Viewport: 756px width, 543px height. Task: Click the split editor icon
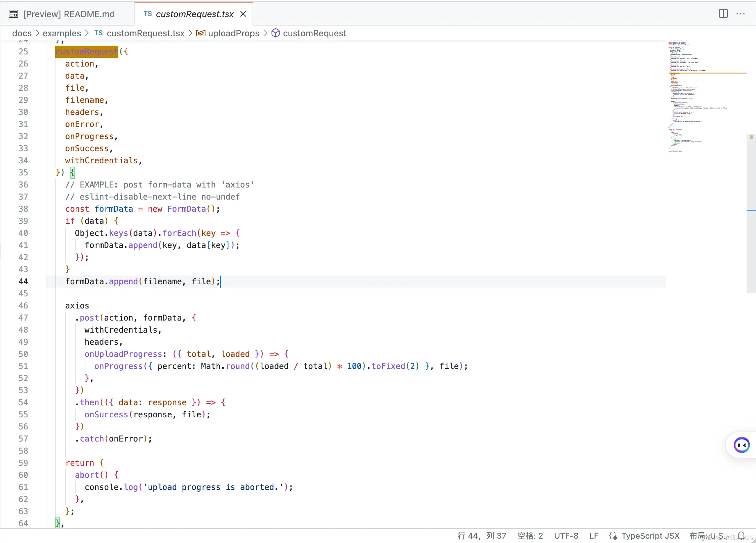[x=723, y=14]
